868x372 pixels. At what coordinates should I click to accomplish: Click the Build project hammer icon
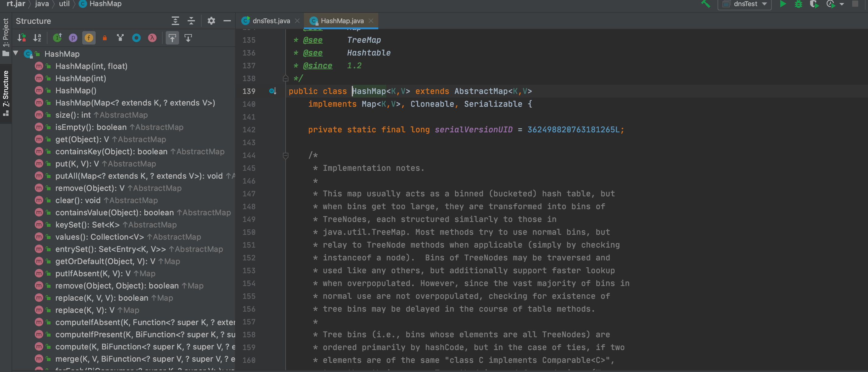pos(705,4)
